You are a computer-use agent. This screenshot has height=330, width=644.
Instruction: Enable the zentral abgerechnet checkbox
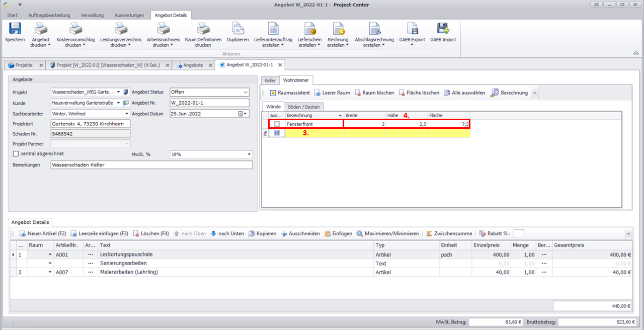click(x=16, y=153)
